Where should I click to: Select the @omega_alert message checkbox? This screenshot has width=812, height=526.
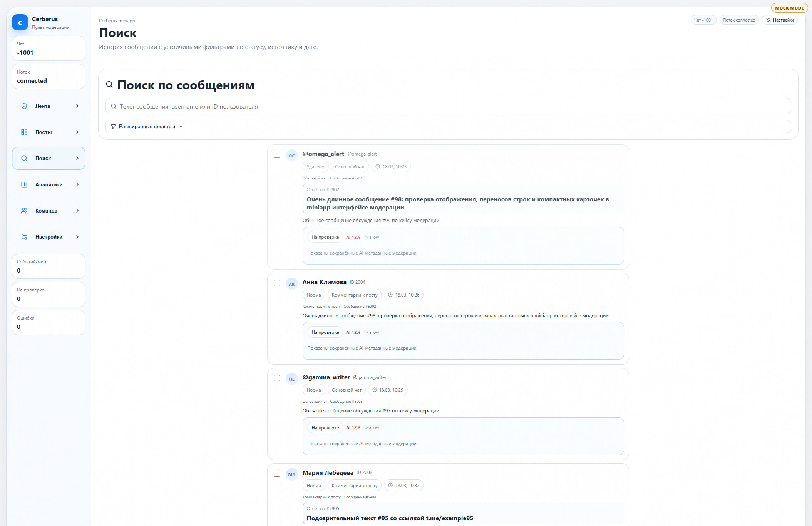(277, 155)
